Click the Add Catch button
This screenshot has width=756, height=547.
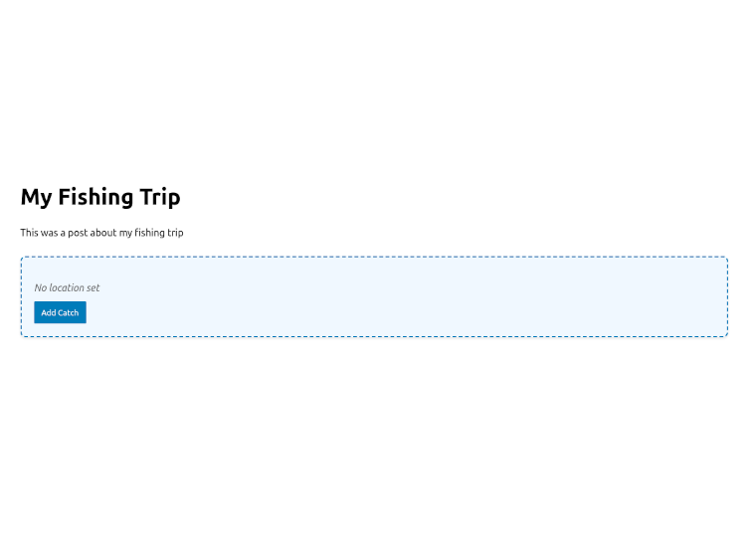click(60, 312)
